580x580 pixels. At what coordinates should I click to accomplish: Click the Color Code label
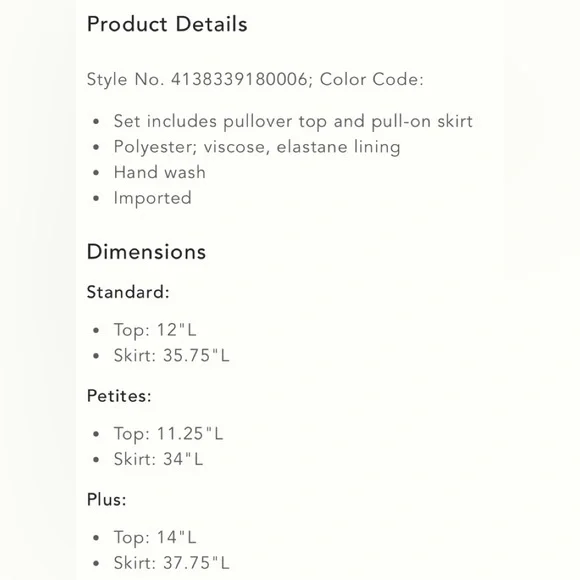pos(371,80)
